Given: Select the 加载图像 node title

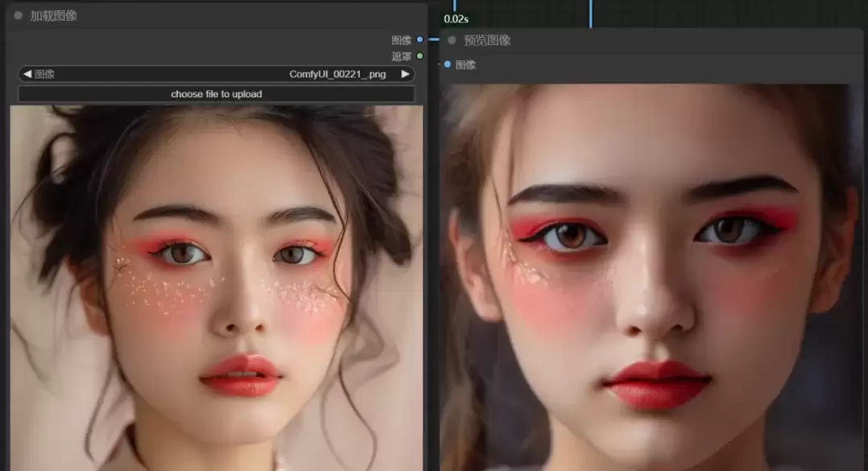Looking at the screenshot, I should click(54, 16).
